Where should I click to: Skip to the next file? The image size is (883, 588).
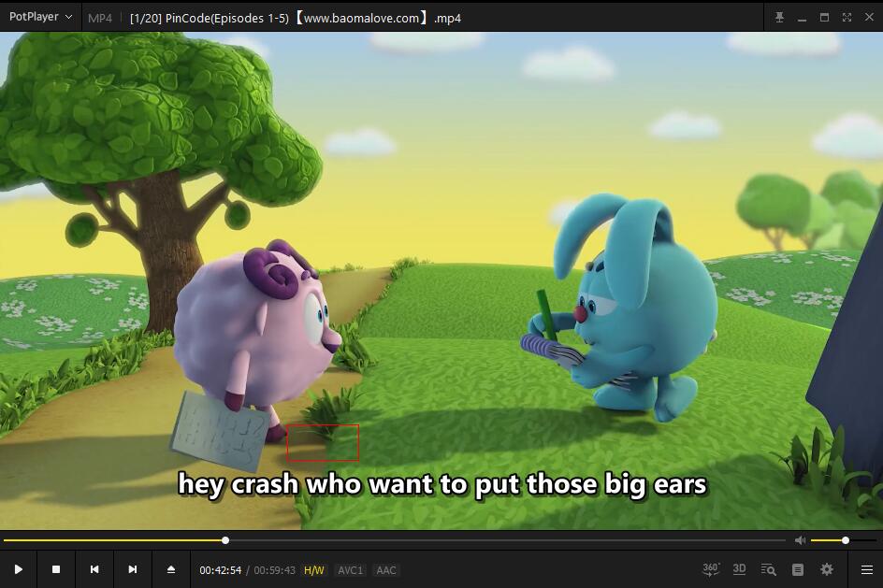click(x=133, y=569)
